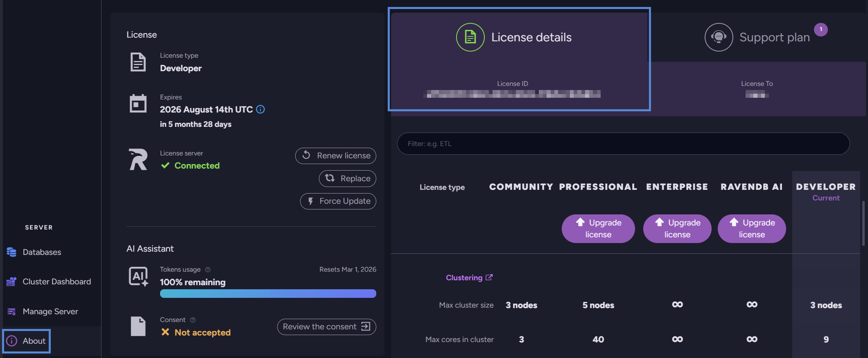Click the Manage Server icon
868x358 pixels.
11,311
